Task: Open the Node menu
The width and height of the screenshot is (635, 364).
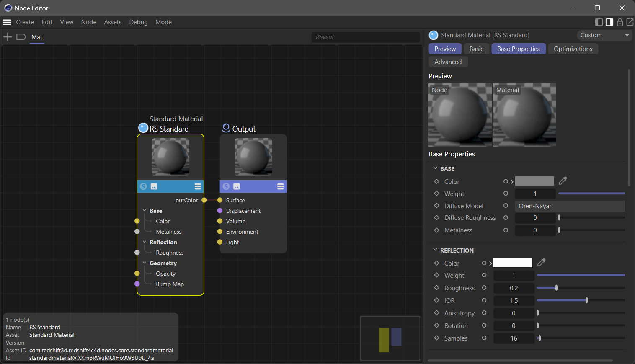Action: [89, 22]
